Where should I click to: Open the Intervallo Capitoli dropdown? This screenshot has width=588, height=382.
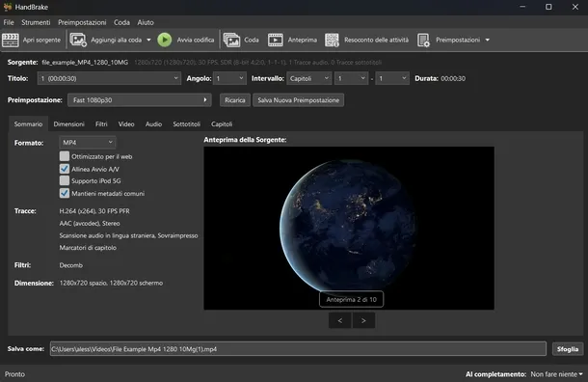[x=309, y=78]
